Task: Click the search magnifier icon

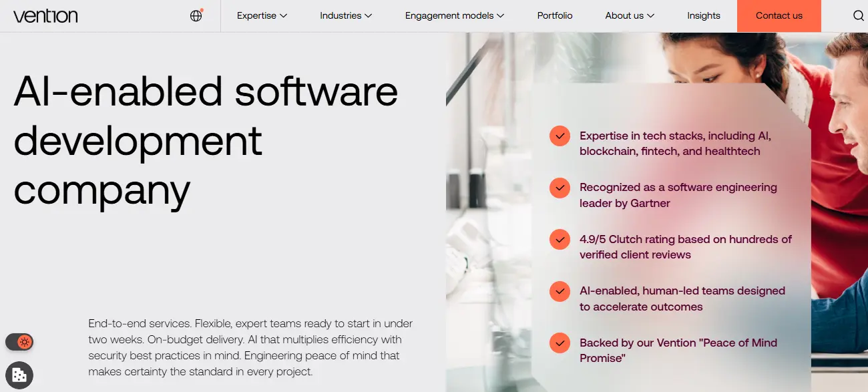Action: tap(859, 16)
